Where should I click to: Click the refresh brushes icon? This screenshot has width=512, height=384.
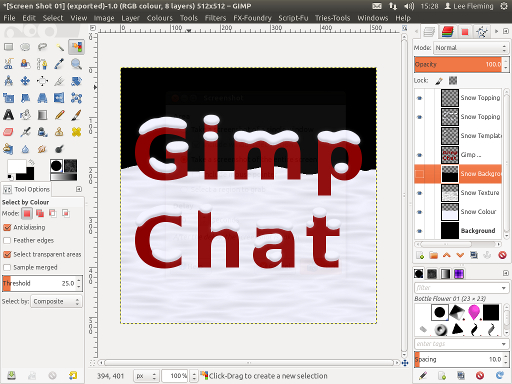click(500, 376)
